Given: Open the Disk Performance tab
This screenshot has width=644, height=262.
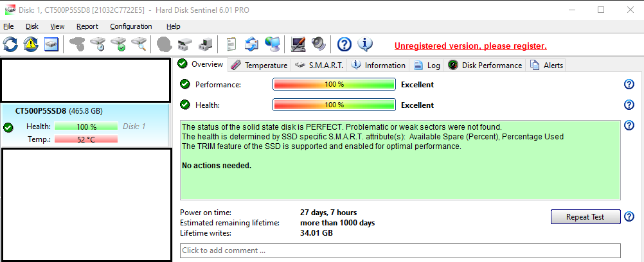Looking at the screenshot, I should pos(485,65).
